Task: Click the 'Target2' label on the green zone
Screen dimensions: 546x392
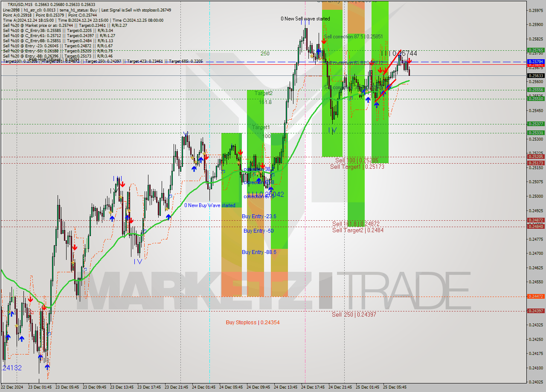Action: [264, 93]
